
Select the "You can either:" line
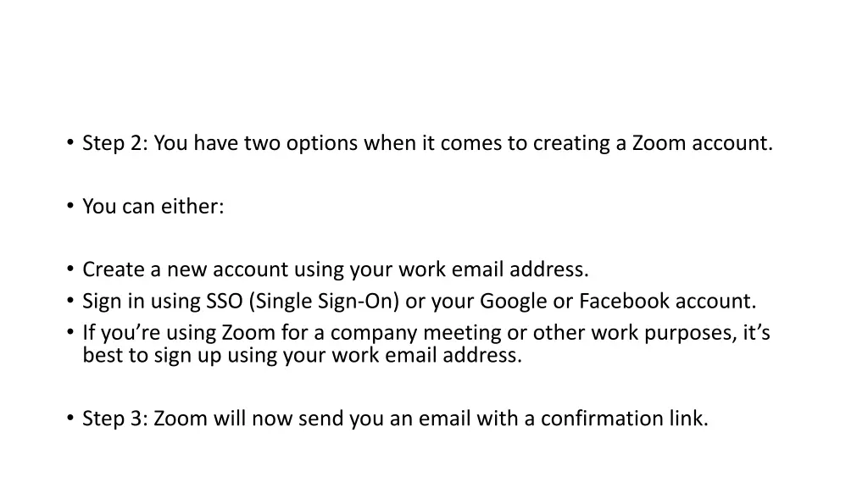click(x=153, y=206)
